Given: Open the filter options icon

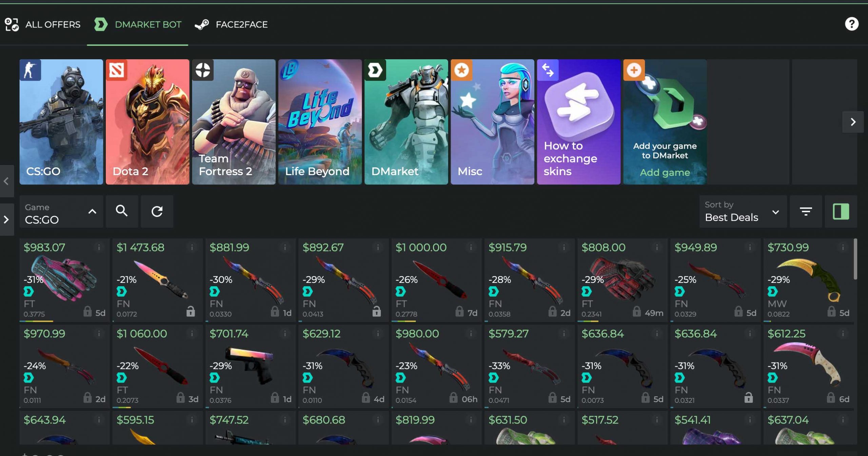Looking at the screenshot, I should pos(806,211).
